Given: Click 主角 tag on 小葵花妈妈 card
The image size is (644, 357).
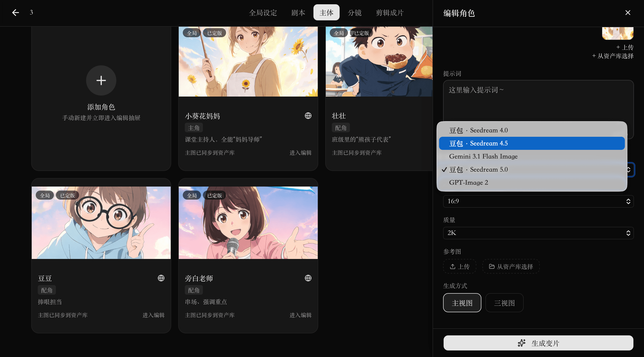Looking at the screenshot, I should [194, 128].
